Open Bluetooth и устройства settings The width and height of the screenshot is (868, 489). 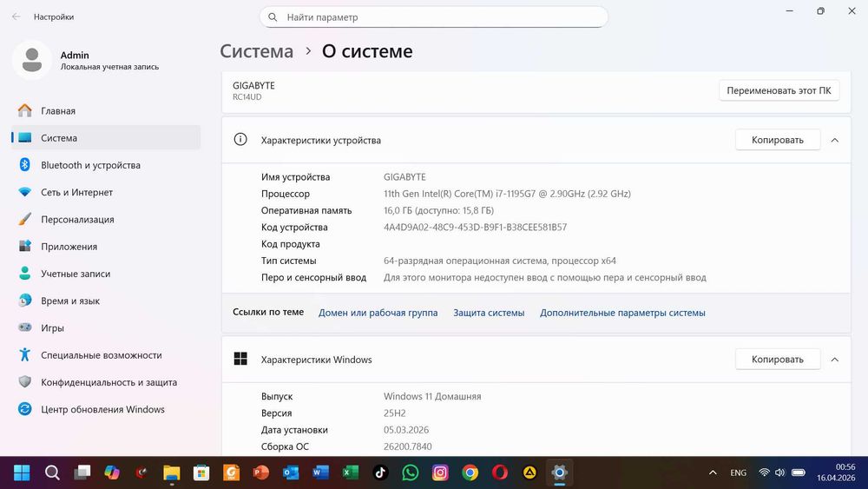pos(105,165)
